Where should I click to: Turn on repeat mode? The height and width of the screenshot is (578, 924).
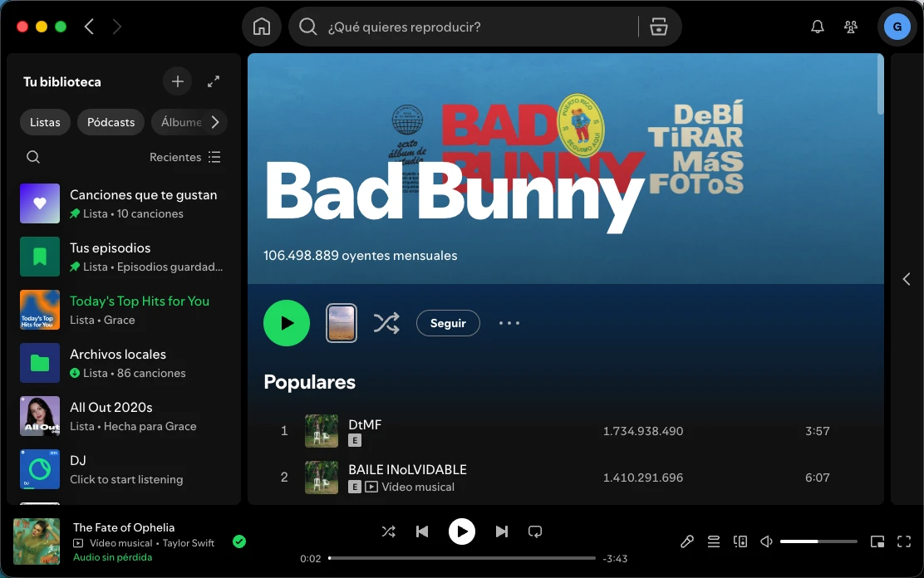(x=534, y=531)
